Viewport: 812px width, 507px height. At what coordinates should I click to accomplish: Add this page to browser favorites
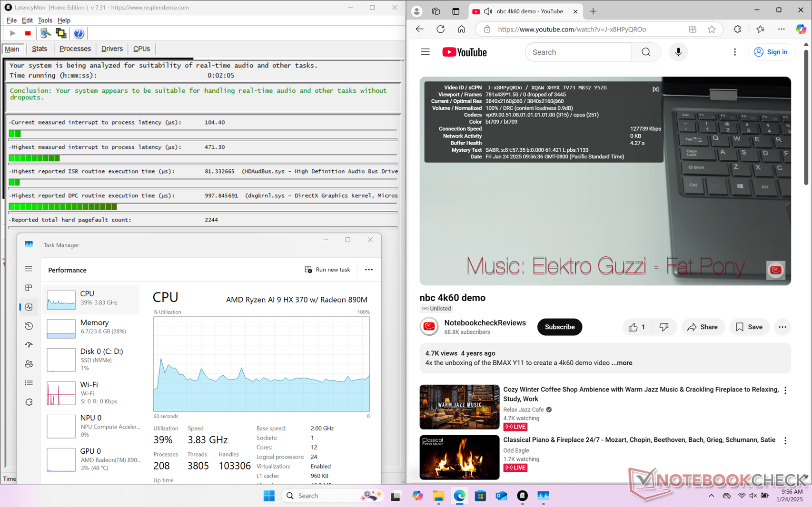tap(712, 29)
